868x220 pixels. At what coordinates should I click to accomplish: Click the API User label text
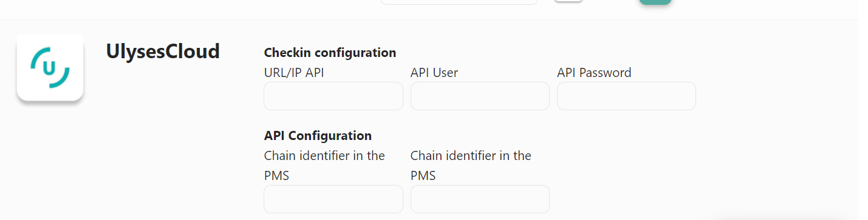point(434,73)
